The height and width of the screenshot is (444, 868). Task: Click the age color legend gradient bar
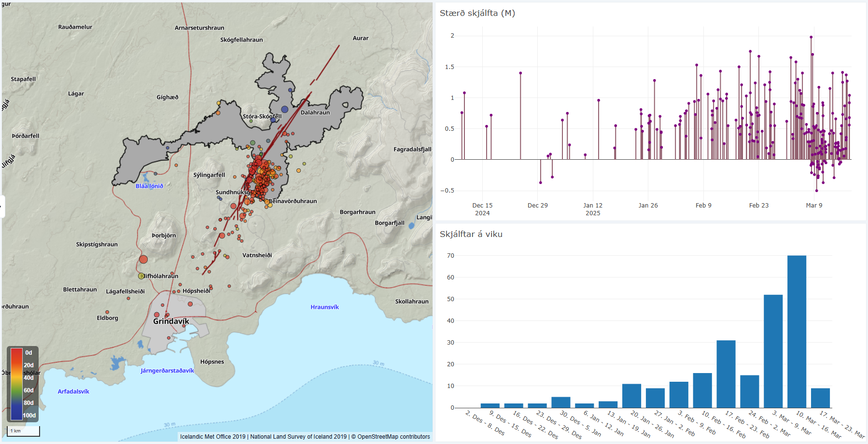pyautogui.click(x=16, y=384)
